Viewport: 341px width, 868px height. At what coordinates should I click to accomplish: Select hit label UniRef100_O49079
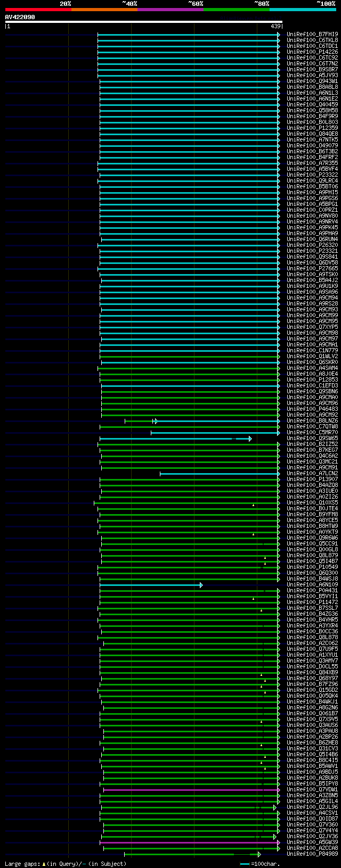coord(312,146)
